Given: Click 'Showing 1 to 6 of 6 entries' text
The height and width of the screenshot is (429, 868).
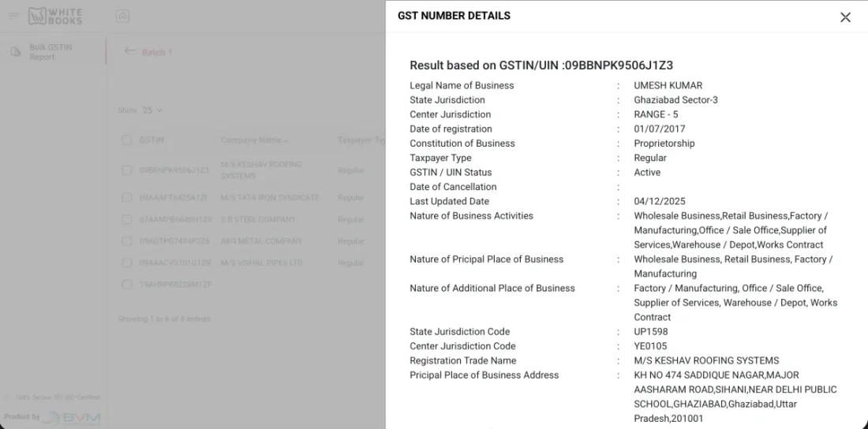Looking at the screenshot, I should (164, 319).
